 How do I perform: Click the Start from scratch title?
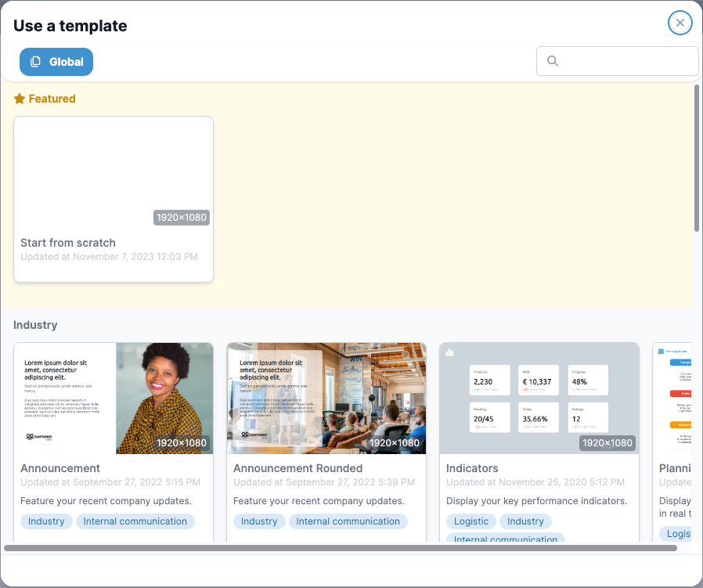[x=68, y=243]
